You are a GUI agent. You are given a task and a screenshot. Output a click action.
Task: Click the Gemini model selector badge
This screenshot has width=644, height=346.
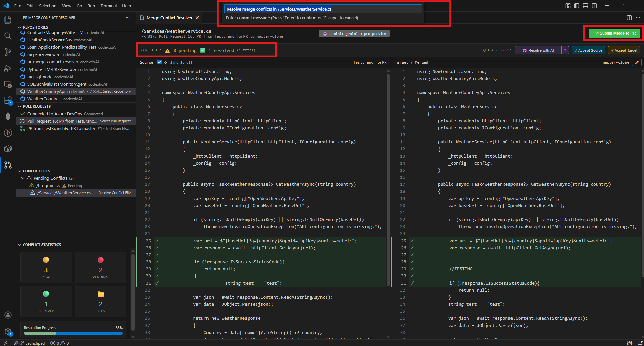click(x=354, y=34)
